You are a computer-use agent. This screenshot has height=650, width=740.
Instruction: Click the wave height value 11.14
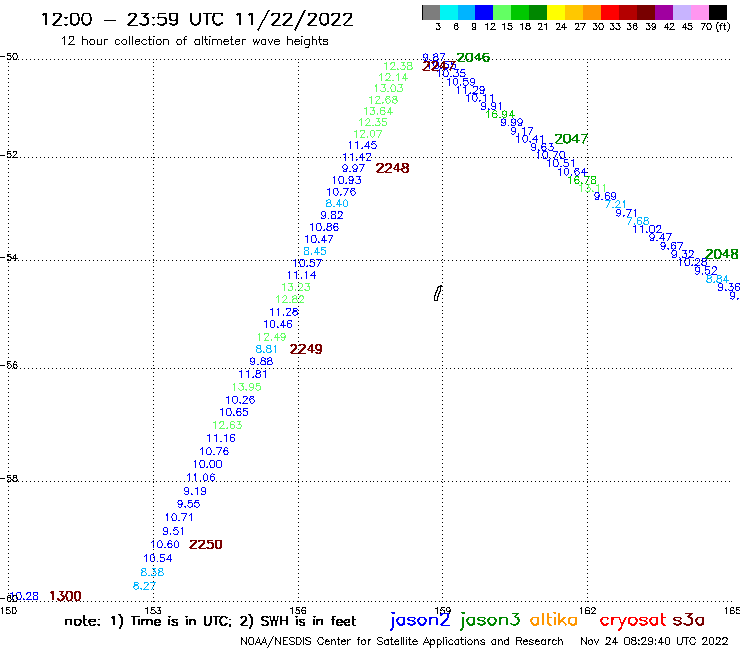(x=302, y=275)
